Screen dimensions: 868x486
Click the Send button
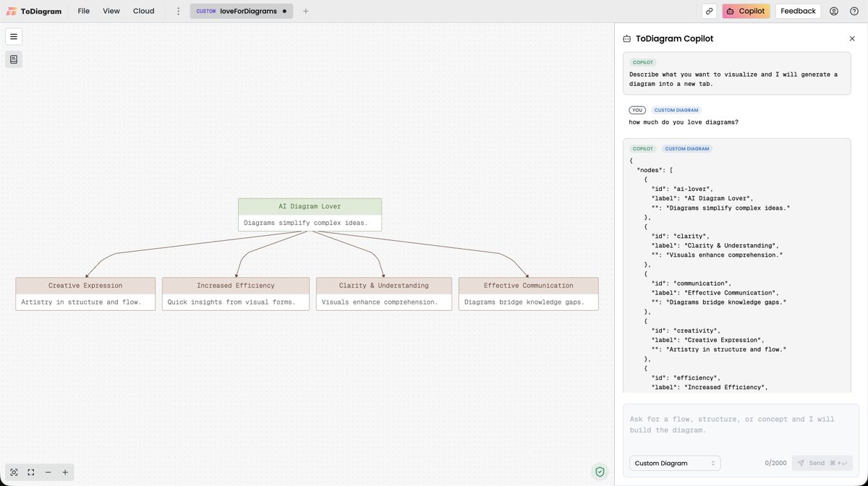tap(822, 463)
